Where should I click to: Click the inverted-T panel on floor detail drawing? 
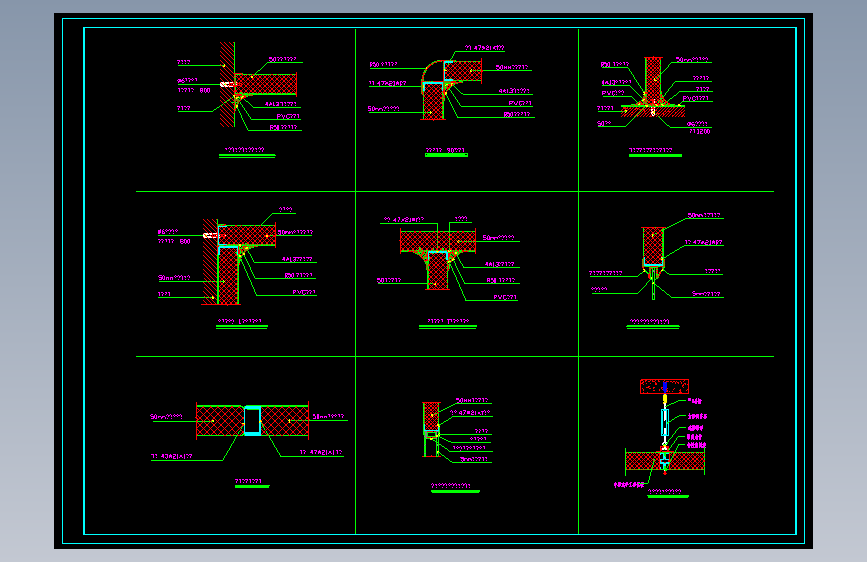pyautogui.click(x=653, y=87)
